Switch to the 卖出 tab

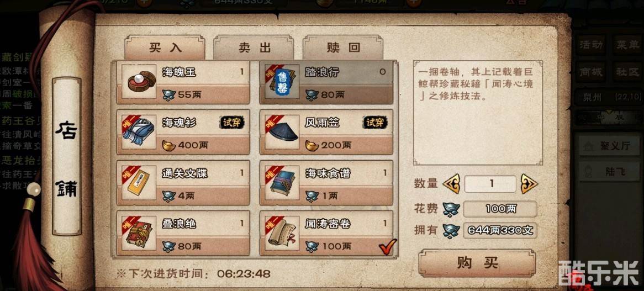254,47
